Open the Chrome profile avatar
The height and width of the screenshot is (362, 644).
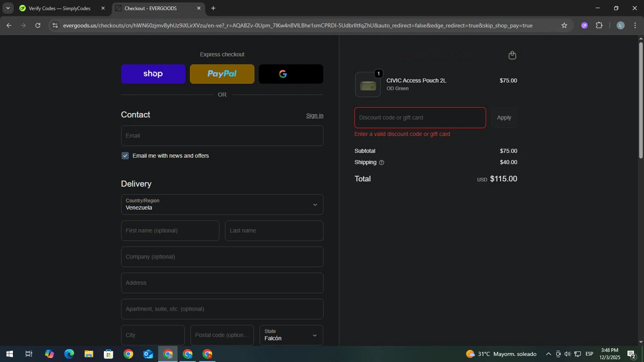tap(620, 25)
